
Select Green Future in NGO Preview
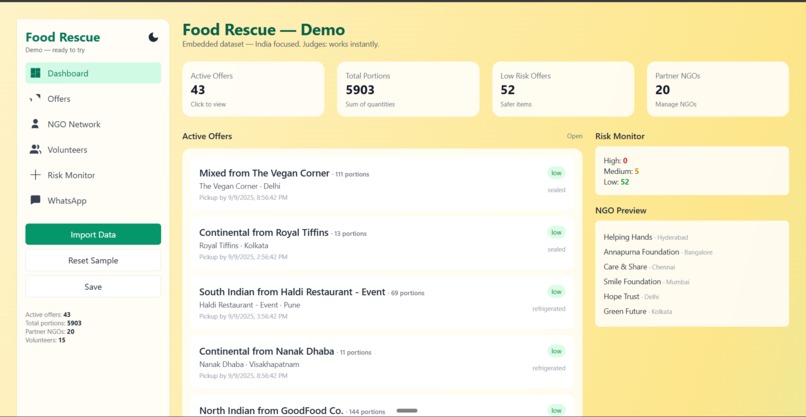[637, 312]
